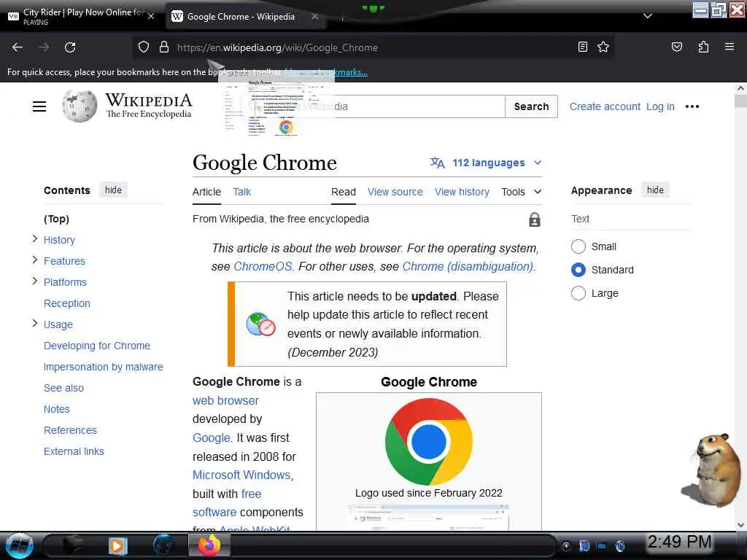Screen dimensions: 747x560
Task: Toggle reader view icon in address bar
Action: [582, 47]
